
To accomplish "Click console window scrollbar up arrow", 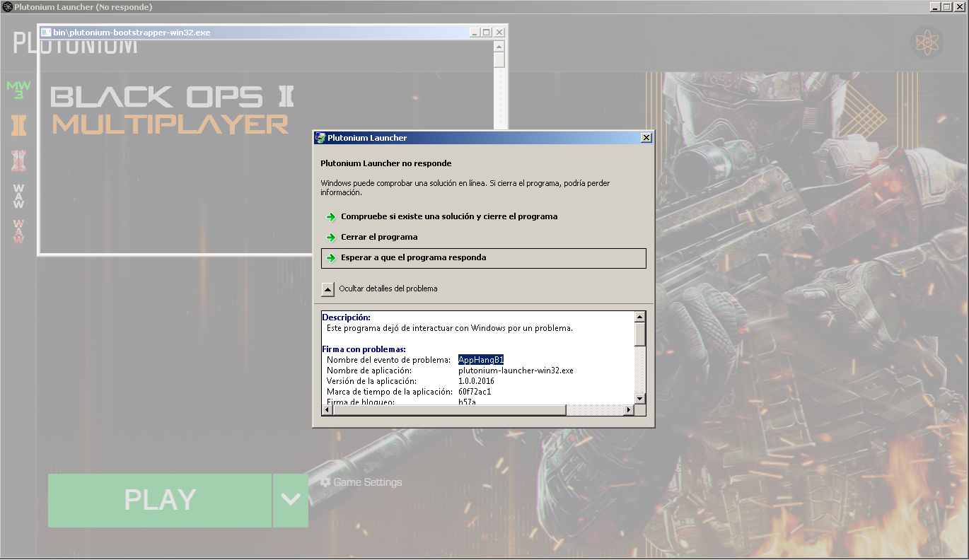I will [x=499, y=47].
